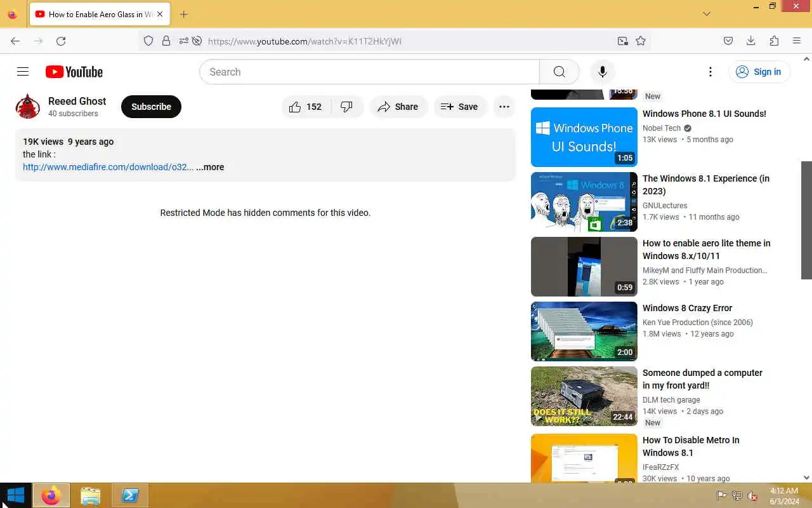Image resolution: width=812 pixels, height=508 pixels.
Task: Share the video
Action: coord(398,107)
